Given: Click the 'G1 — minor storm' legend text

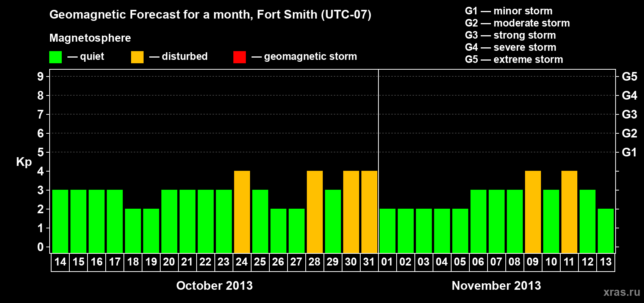Looking at the screenshot, I should pyautogui.click(x=509, y=11).
